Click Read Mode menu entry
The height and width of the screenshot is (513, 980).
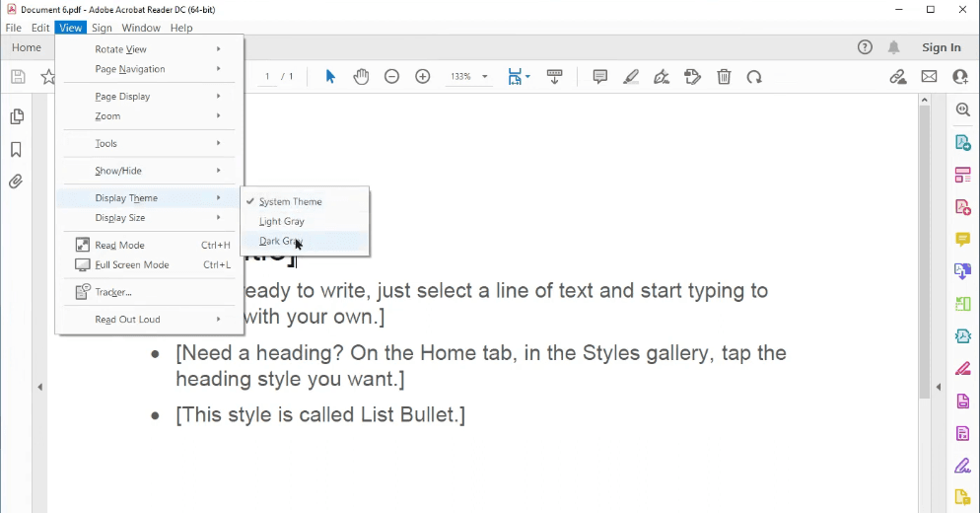pos(150,246)
